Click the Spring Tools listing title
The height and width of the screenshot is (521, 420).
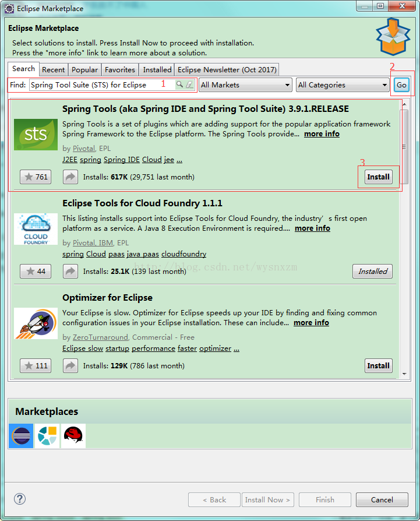click(x=206, y=108)
